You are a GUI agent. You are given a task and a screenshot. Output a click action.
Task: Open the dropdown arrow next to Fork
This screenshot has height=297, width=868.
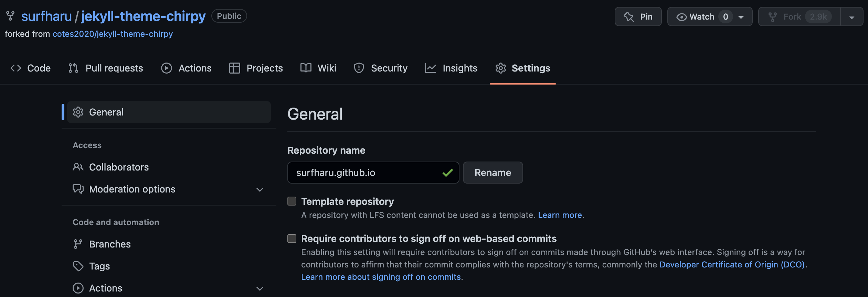tap(851, 17)
